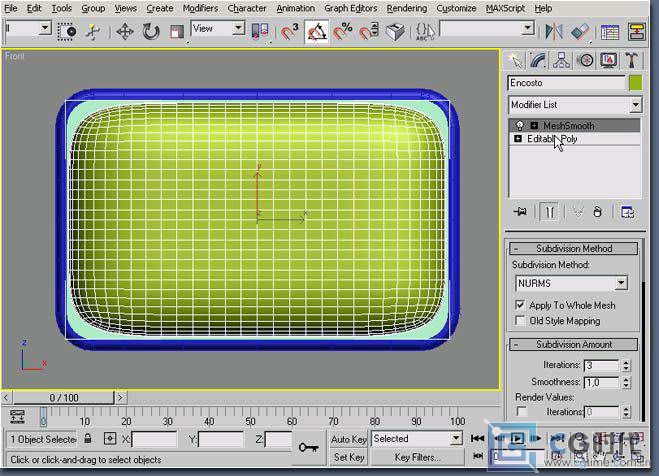
Task: Click the Key Filters button
Action: click(418, 457)
